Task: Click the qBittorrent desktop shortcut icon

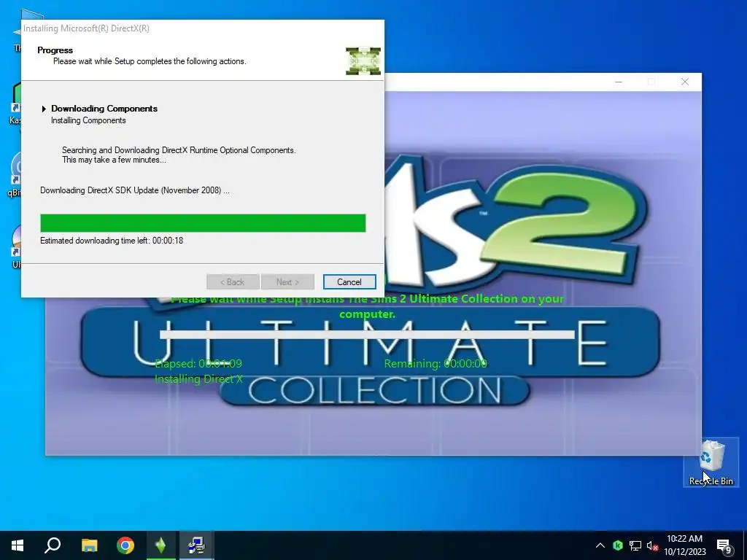Action: coord(15,175)
